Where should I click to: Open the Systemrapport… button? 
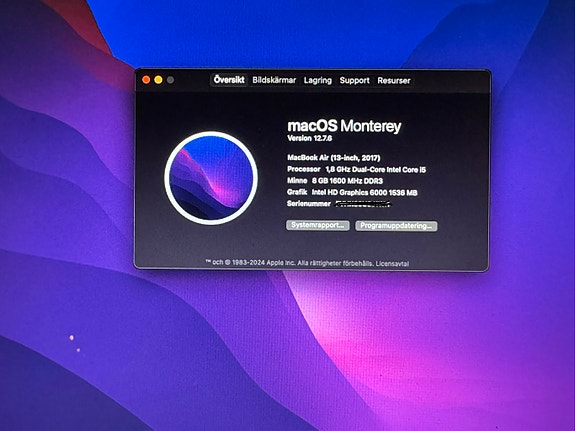318,225
